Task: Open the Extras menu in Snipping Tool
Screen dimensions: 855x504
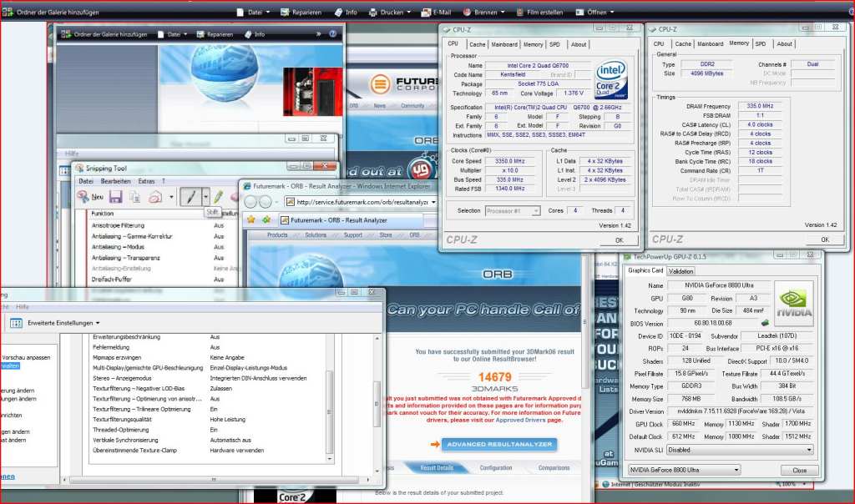Action: 146,181
